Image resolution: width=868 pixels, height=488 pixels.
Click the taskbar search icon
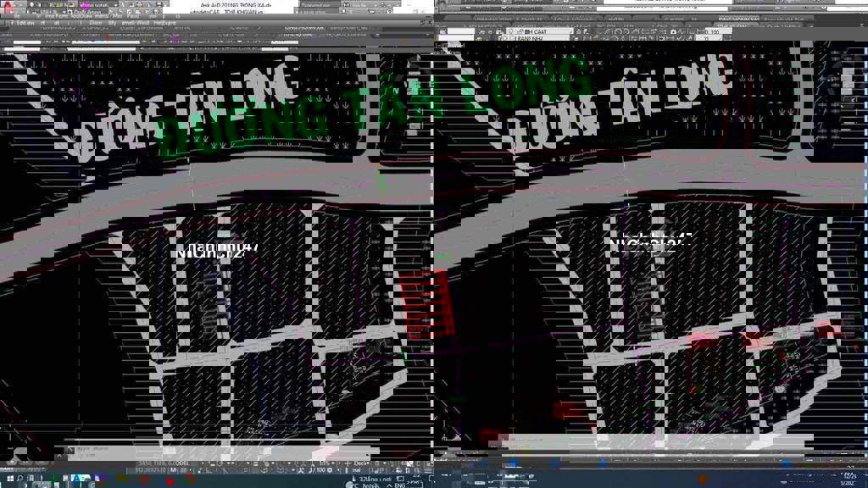pos(20,480)
